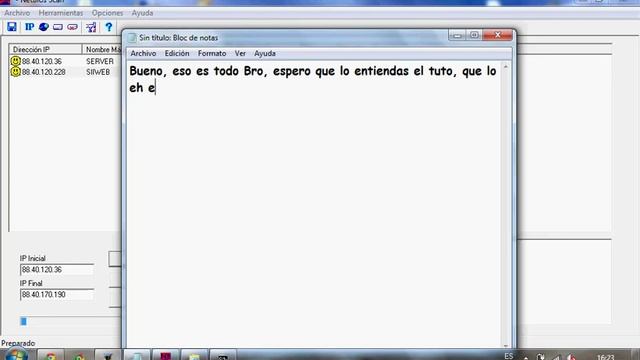Open Opciones menu in Netbios Scan

tap(107, 13)
